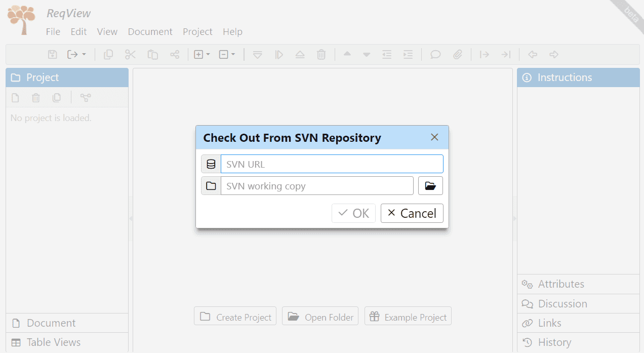Open the Add (plus box) dropdown
This screenshot has width=644, height=353.
click(202, 54)
